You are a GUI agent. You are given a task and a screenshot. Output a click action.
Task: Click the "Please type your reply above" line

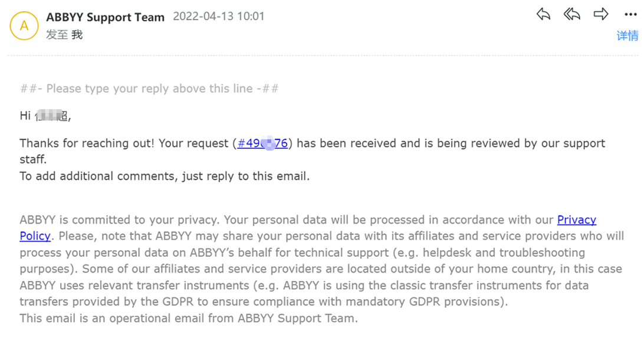(x=149, y=89)
